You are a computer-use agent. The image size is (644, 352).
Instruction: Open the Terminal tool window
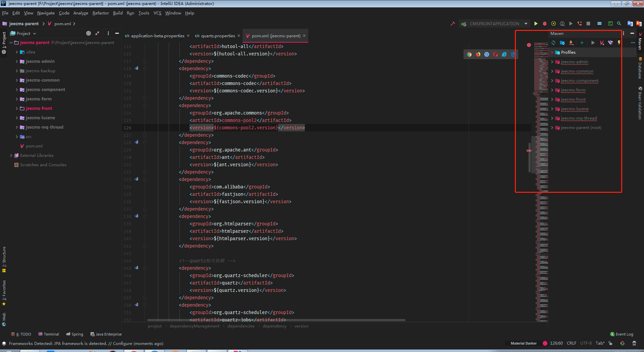tap(49, 334)
